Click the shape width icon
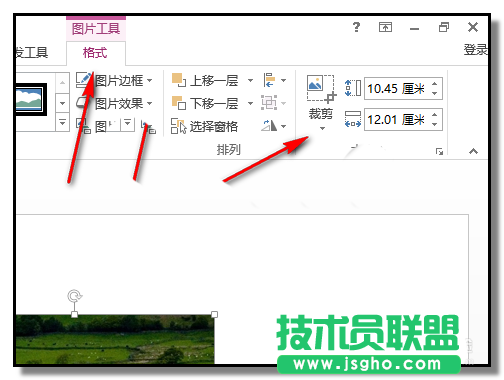The width and height of the screenshot is (504, 380). 353,119
